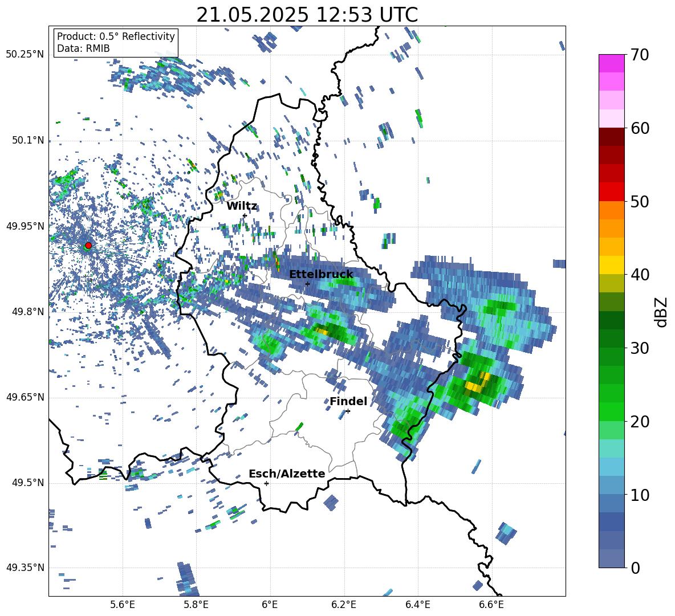
Task: Click the Findel location label
Action: [348, 401]
